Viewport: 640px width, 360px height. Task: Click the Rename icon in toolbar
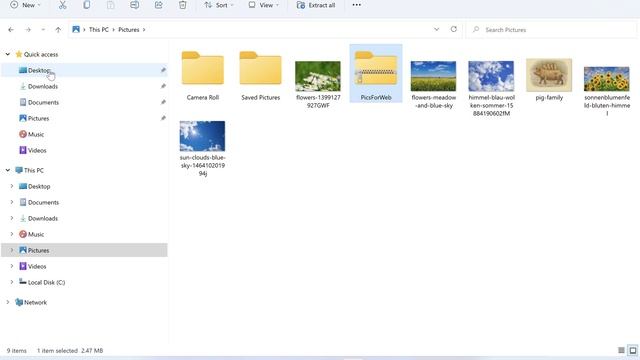tap(134, 5)
